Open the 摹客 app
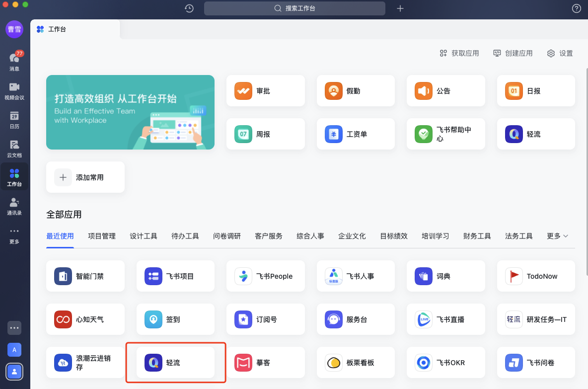The image size is (588, 389). 266,362
